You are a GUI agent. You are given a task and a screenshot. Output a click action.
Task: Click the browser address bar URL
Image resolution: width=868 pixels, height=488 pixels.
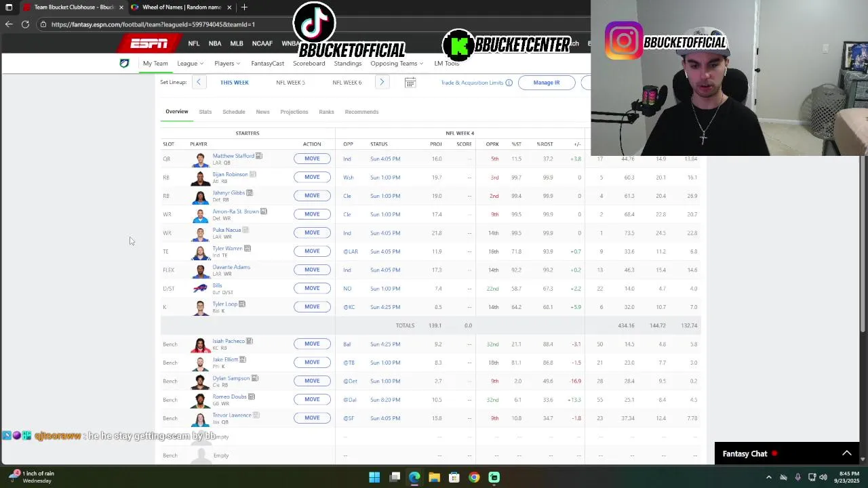tap(153, 24)
